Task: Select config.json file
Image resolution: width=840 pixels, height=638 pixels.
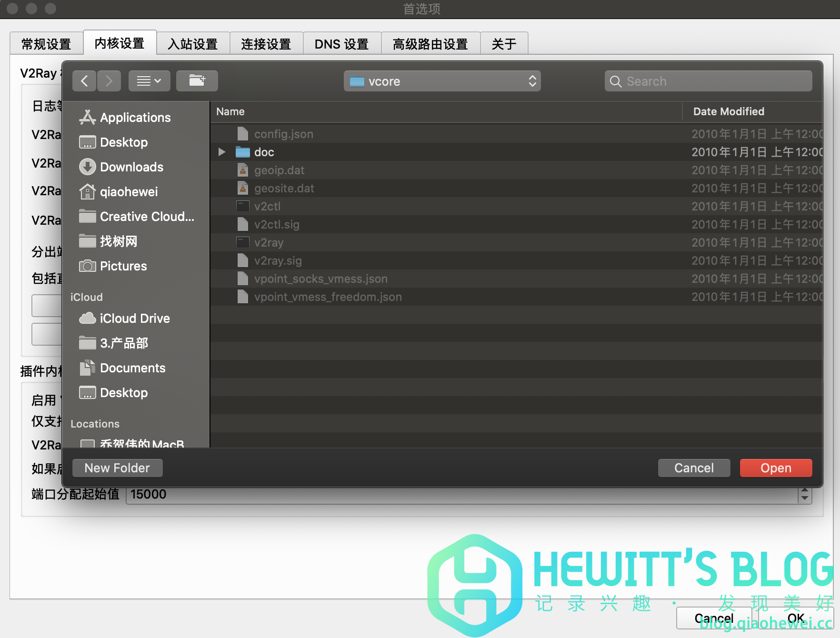Action: click(516, 134)
